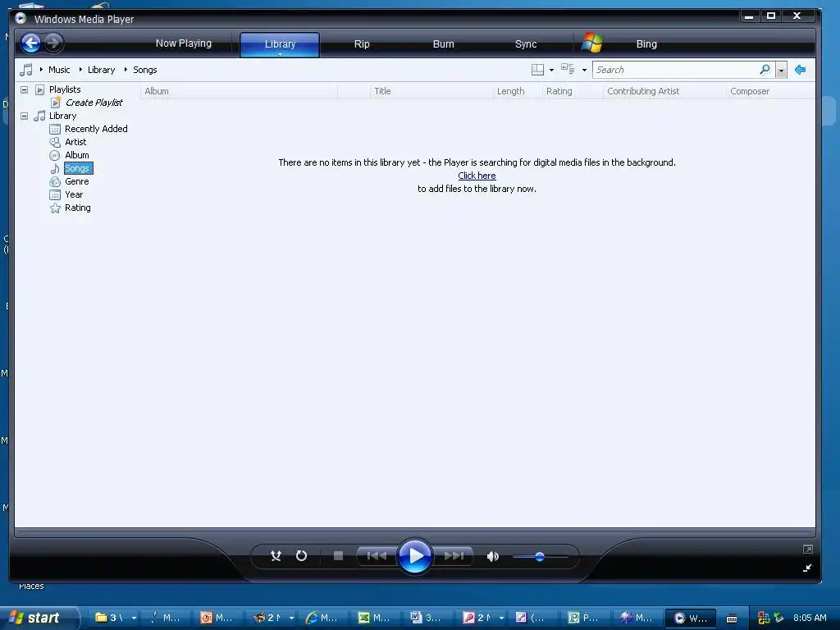Click the Play button
This screenshot has height=630, width=840.
click(x=414, y=556)
